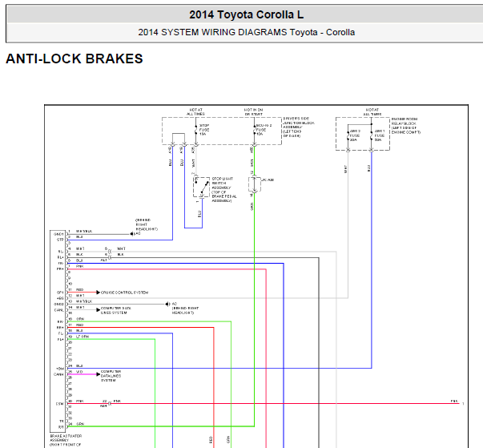
Task: Select the '2014 SYSTEM WIRING DIAGRAMS Toyota - Corolla' subtitle
Action: click(246, 32)
